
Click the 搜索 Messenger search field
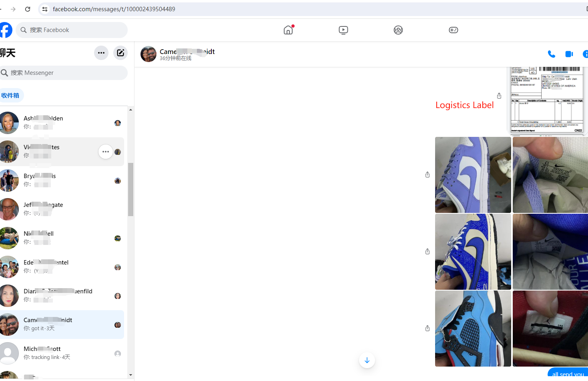coord(64,73)
